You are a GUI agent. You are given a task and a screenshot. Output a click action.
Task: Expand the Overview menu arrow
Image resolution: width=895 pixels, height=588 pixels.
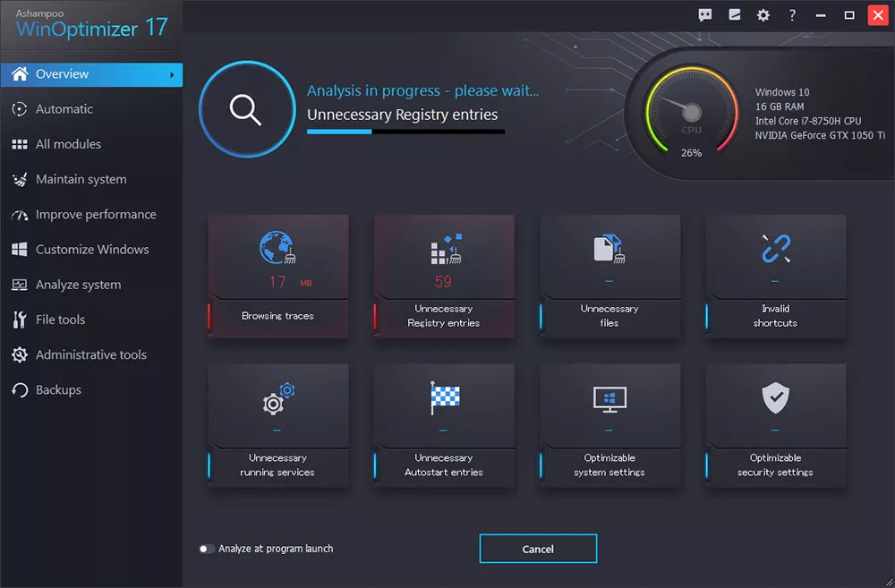tap(172, 75)
